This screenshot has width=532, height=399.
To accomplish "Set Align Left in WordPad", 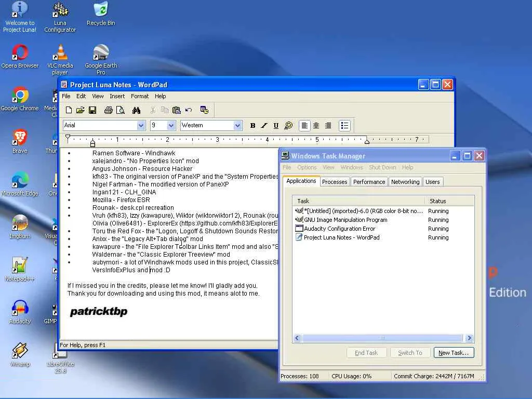I will pyautogui.click(x=304, y=126).
